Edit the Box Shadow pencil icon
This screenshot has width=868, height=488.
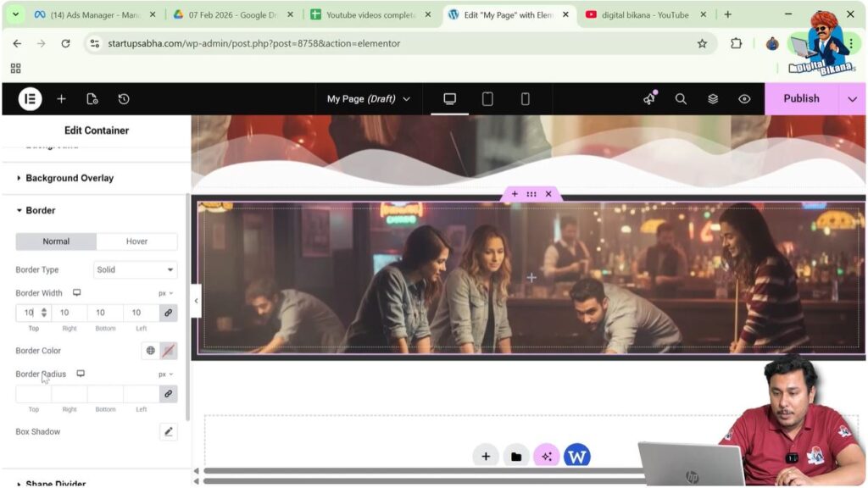pos(168,432)
